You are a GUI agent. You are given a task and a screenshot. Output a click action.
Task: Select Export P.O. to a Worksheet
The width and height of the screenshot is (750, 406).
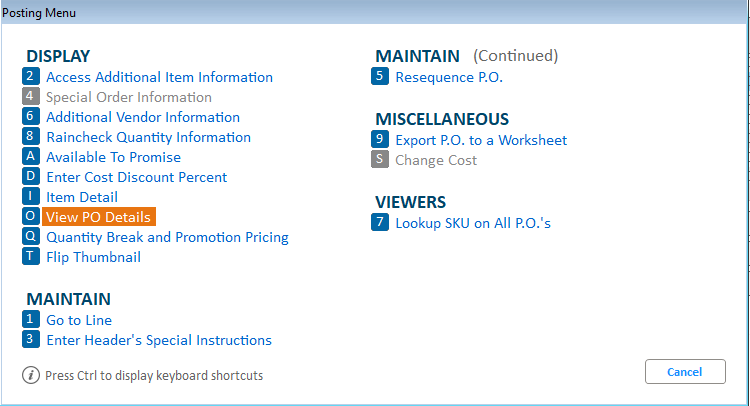coord(481,140)
